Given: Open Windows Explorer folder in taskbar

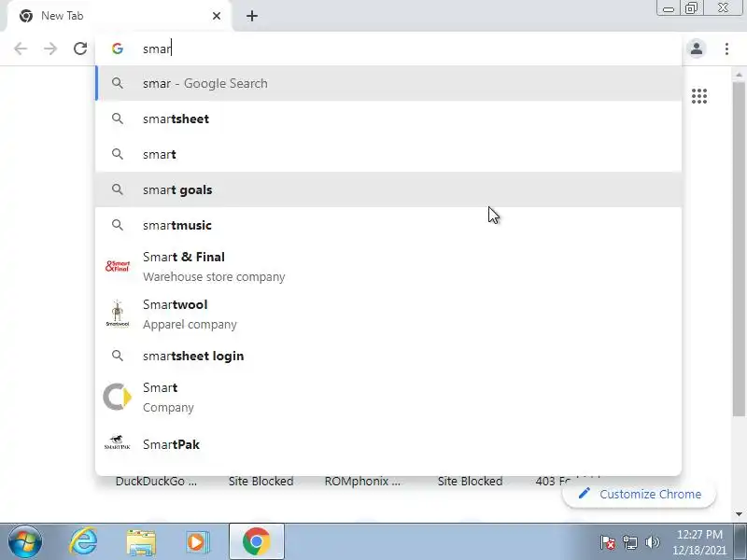Looking at the screenshot, I should 141,542.
